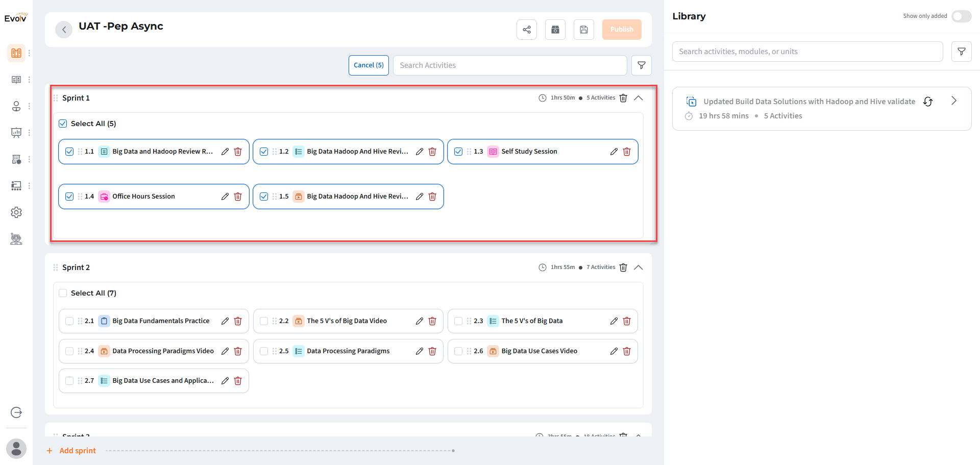Image resolution: width=980 pixels, height=465 pixels.
Task: Open options dots beside fifth sidebar icon
Action: (29, 159)
